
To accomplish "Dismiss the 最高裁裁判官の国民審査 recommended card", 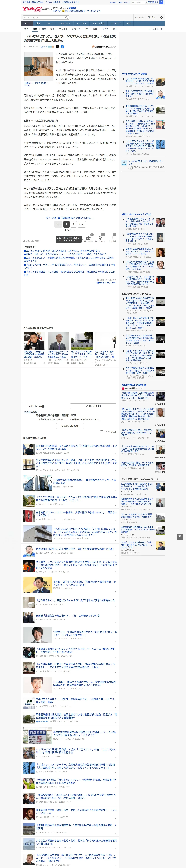I will coord(92,363).
